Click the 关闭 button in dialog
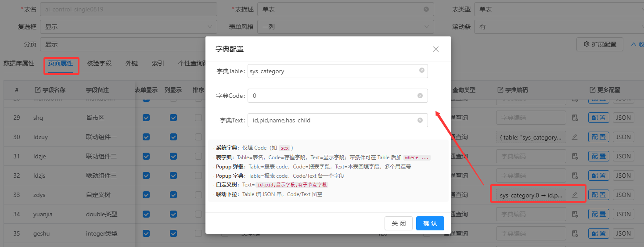This screenshot has height=247, width=644. click(399, 223)
